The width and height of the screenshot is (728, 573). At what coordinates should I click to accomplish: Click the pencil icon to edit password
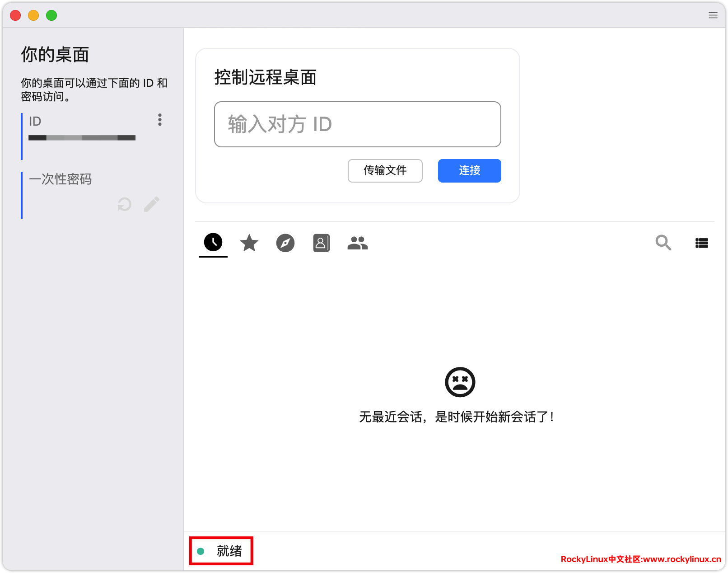pos(152,204)
